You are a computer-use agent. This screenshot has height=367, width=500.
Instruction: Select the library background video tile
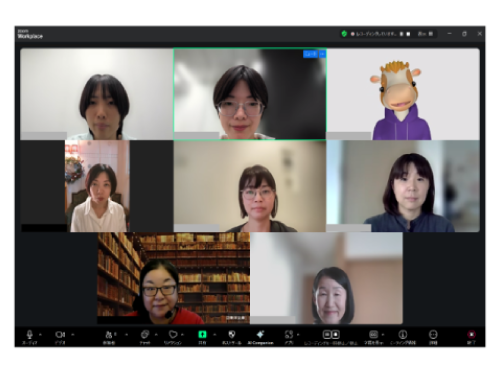[x=173, y=278]
